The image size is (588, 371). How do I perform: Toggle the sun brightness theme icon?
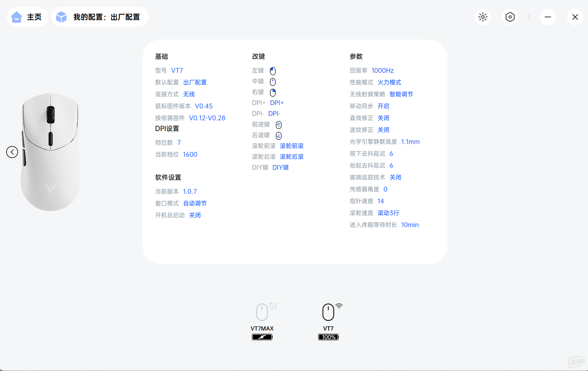[483, 17]
